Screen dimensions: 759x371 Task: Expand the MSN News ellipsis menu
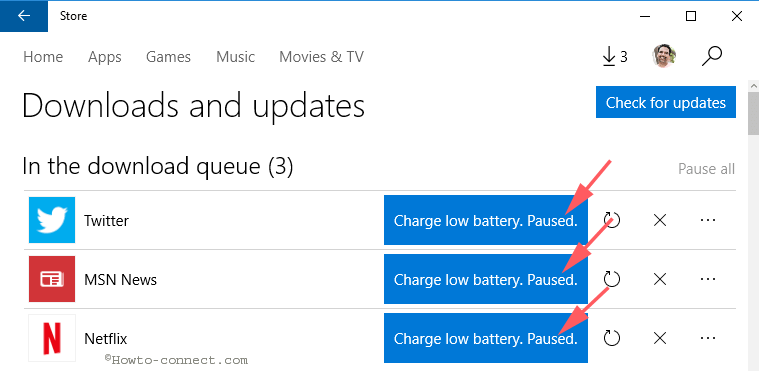point(708,279)
